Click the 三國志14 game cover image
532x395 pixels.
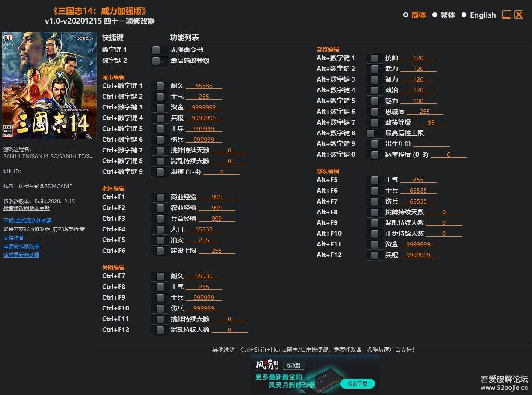[x=49, y=85]
